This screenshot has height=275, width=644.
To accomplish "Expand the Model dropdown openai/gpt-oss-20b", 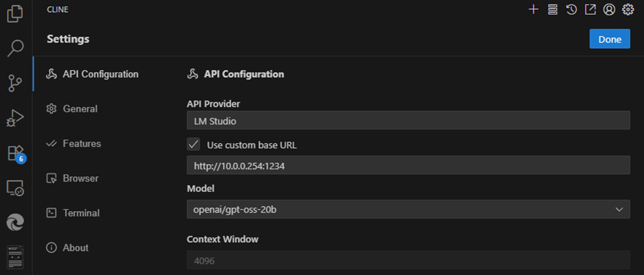I will coord(408,209).
